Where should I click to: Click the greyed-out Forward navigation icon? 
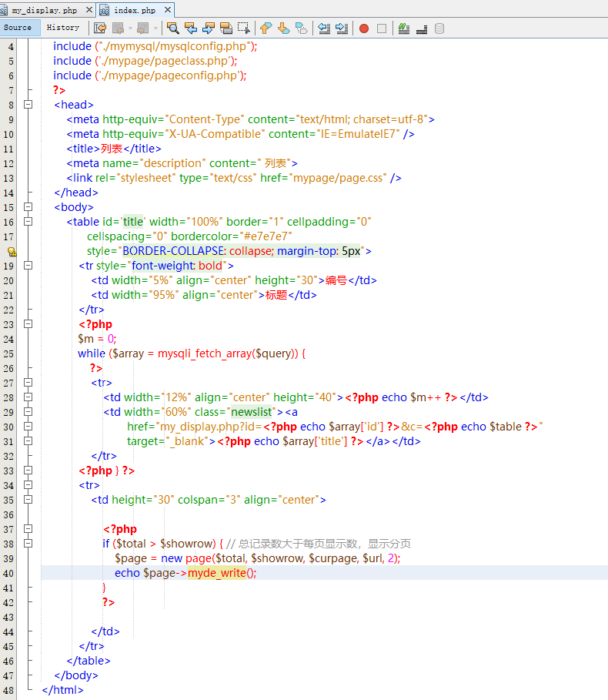pyautogui.click(x=142, y=28)
